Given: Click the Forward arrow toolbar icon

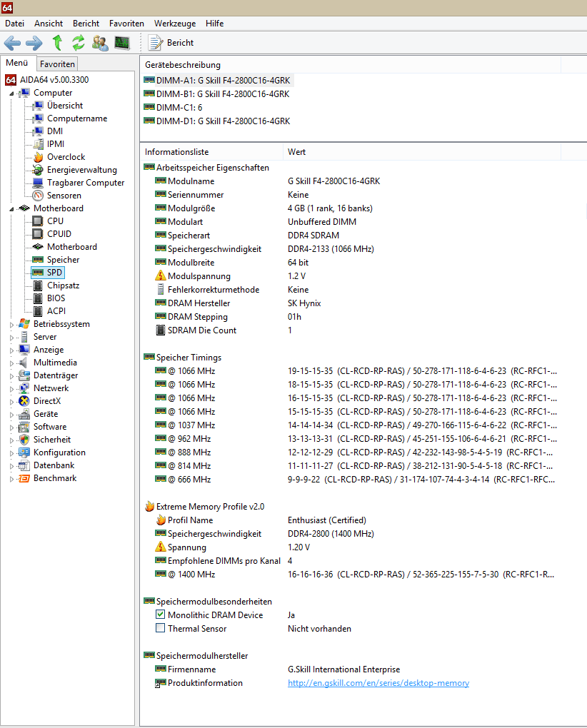Looking at the screenshot, I should point(34,43).
